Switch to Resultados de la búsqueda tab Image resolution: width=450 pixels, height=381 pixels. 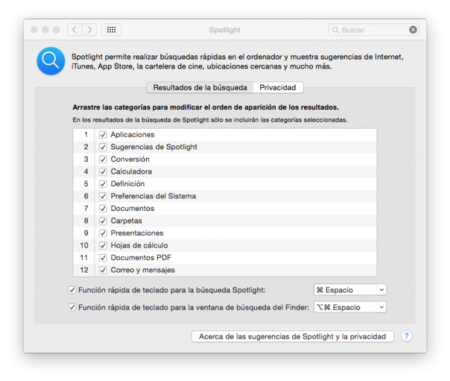(x=200, y=88)
